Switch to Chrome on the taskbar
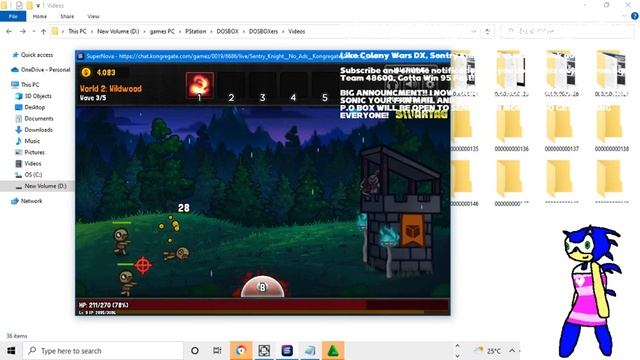Screen dimensions: 640x360 (x=241, y=351)
